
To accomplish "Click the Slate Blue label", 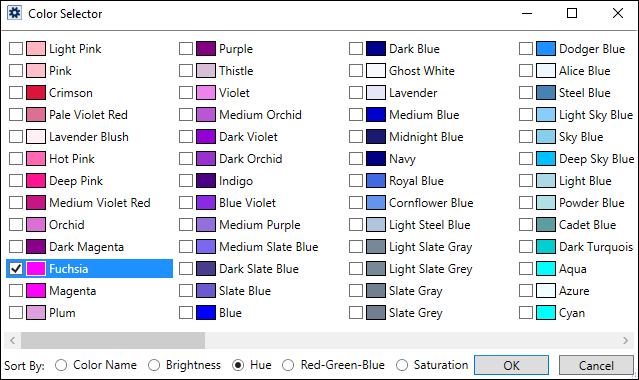I will tap(245, 291).
